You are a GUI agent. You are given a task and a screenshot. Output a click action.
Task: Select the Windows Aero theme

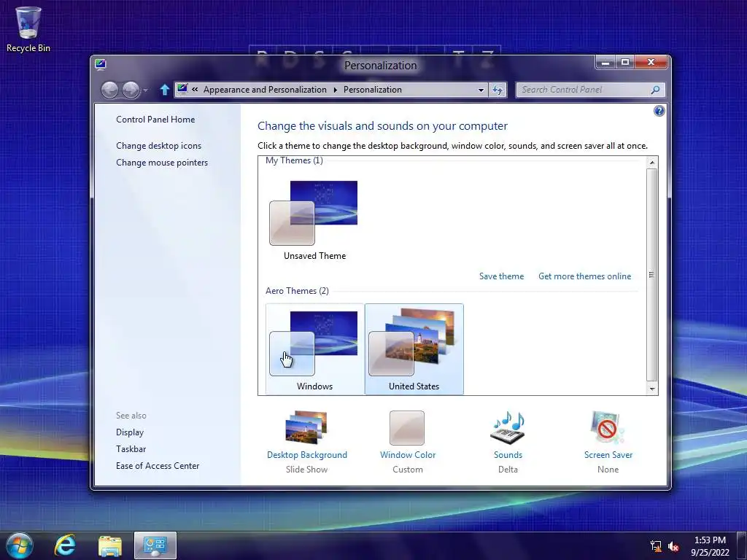click(x=314, y=349)
